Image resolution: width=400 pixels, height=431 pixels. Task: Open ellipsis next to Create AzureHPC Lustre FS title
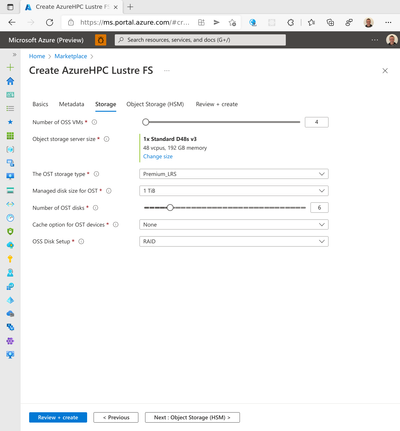click(x=167, y=71)
